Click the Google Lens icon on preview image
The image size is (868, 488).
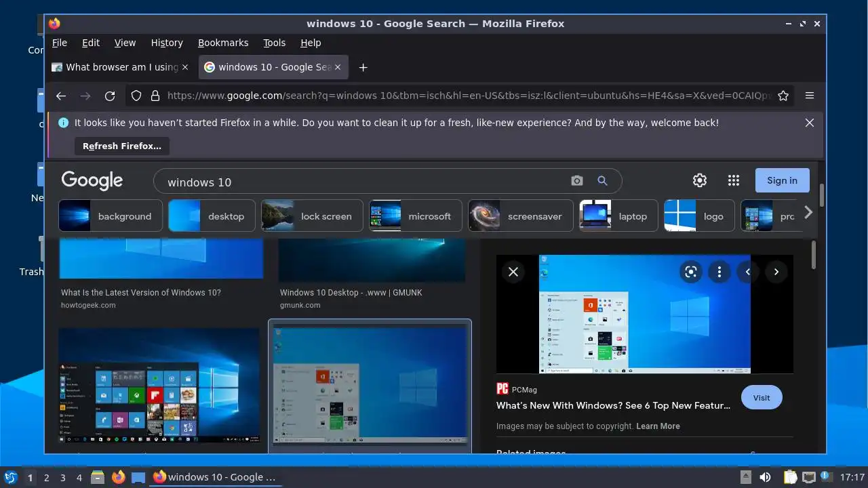click(x=691, y=272)
